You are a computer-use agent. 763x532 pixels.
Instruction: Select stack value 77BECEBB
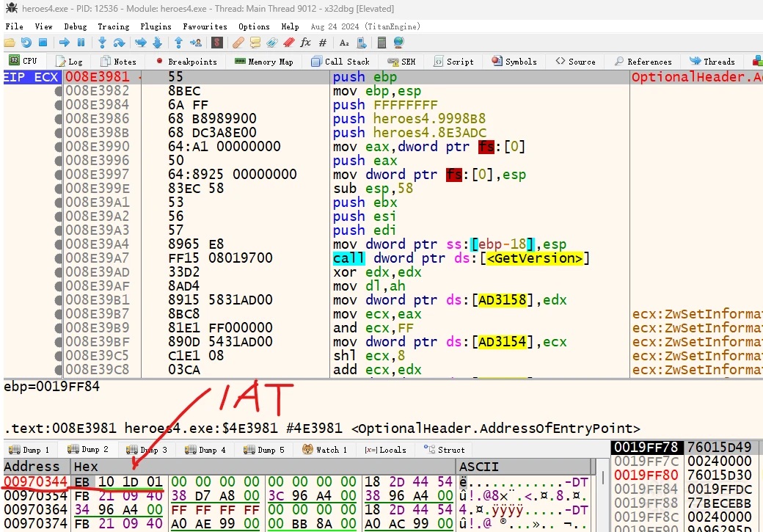[x=719, y=503]
